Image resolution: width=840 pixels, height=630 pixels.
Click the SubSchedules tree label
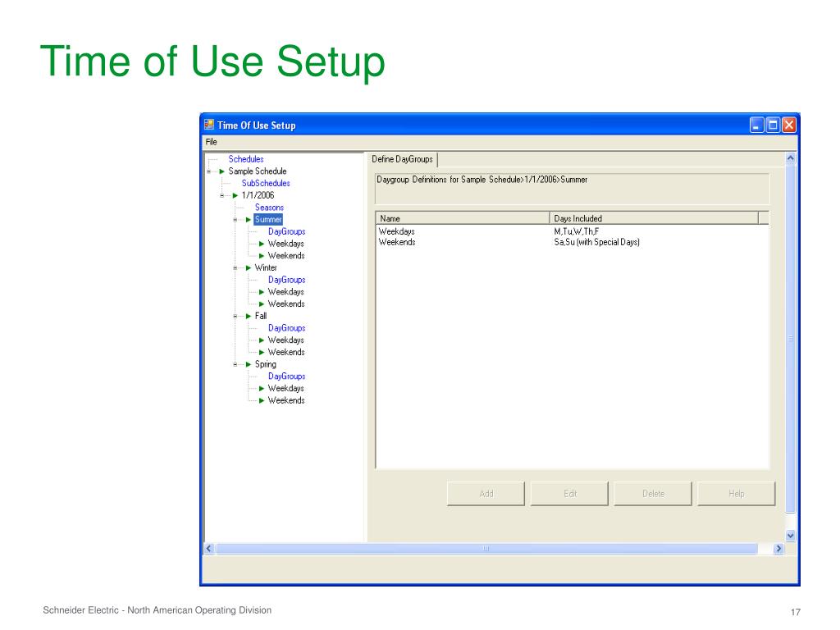(266, 183)
